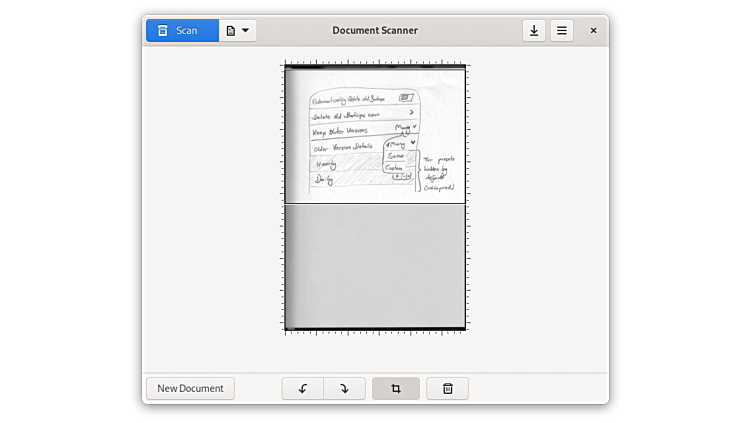Viewport: 752px width, 423px height.
Task: Rotate the page left
Action: pyautogui.click(x=303, y=388)
